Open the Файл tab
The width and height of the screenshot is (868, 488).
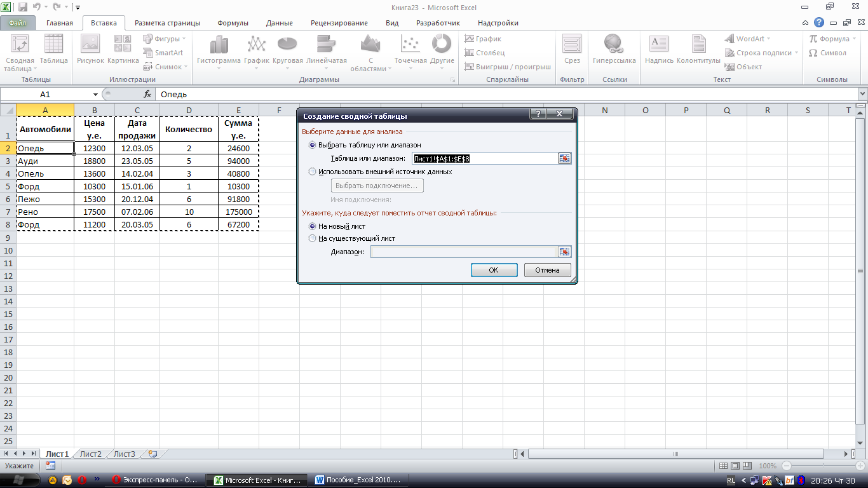18,23
